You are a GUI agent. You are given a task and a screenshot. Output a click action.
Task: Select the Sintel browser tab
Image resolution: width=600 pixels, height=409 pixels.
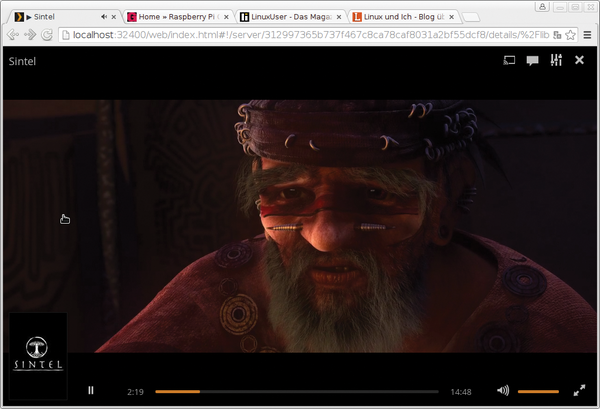pos(65,17)
